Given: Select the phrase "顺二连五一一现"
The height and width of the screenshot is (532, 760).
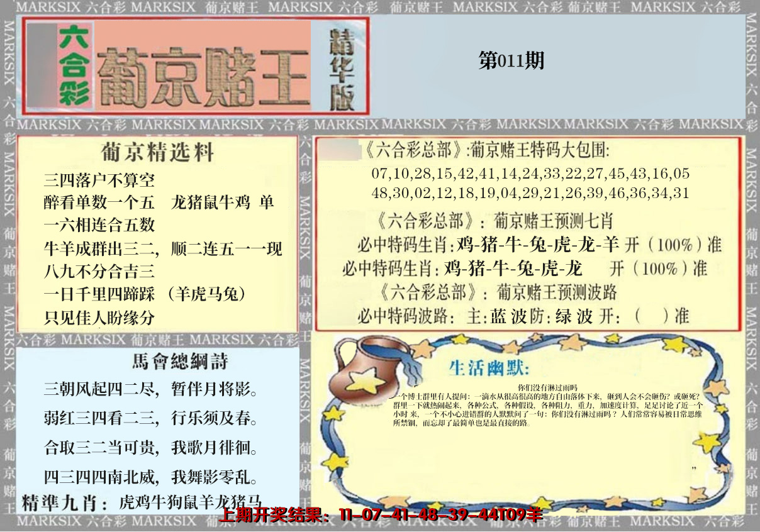Looking at the screenshot, I should (x=226, y=249).
